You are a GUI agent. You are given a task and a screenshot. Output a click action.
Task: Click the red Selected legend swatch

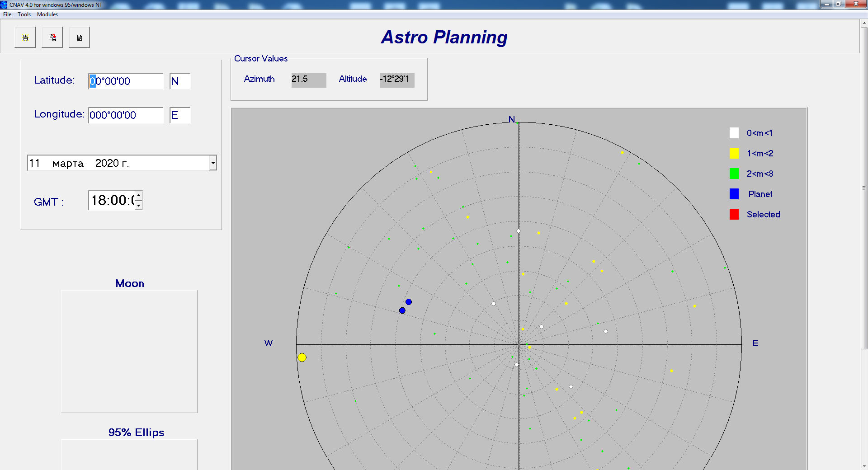pyautogui.click(x=734, y=214)
